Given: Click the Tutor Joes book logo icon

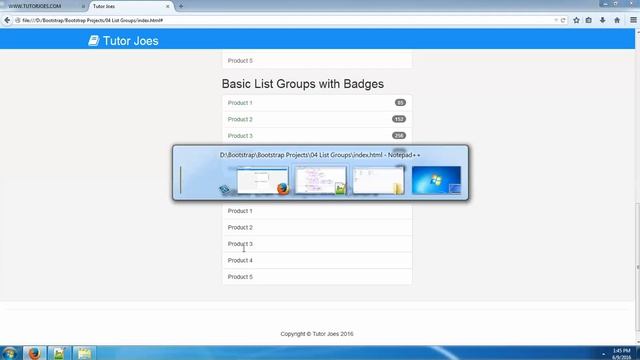Looking at the screenshot, I should click(93, 40).
